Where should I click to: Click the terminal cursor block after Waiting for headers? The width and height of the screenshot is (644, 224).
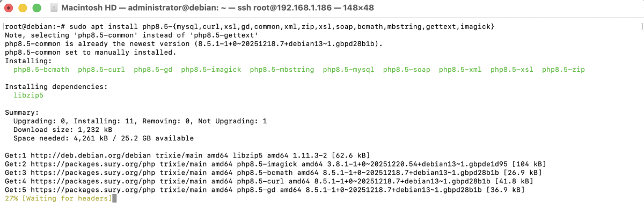(114, 198)
